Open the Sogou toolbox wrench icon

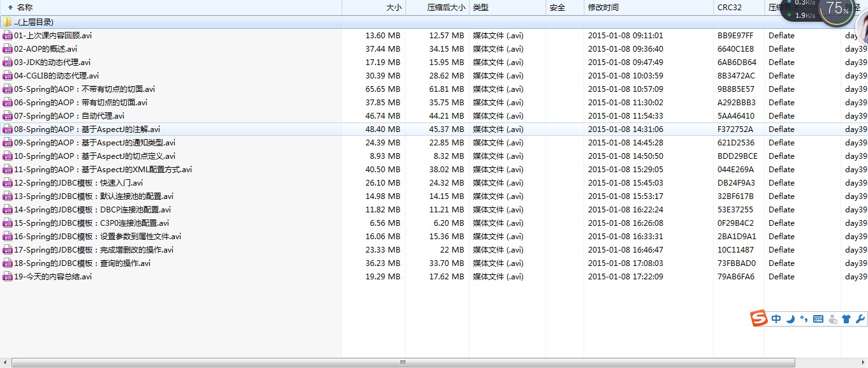860,319
